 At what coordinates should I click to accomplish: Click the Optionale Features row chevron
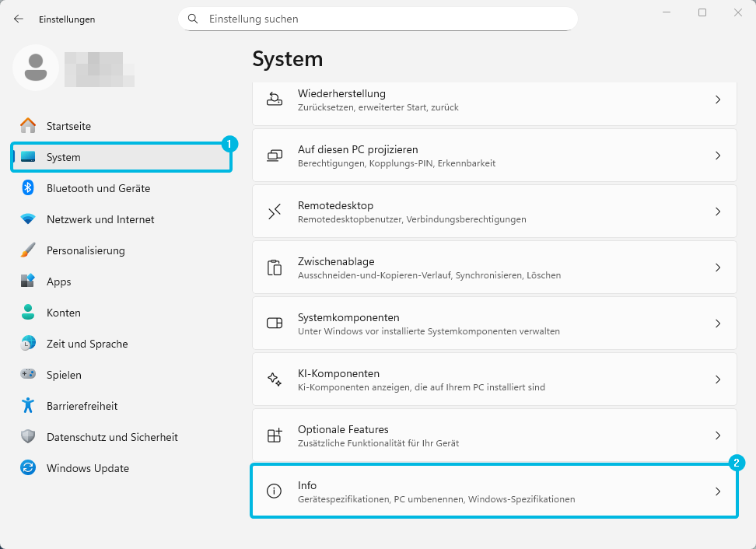(x=718, y=435)
